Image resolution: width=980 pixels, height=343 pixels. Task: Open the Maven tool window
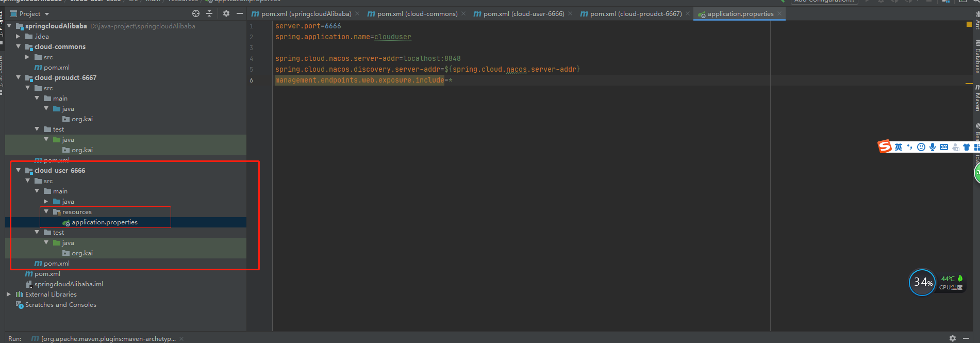click(976, 99)
